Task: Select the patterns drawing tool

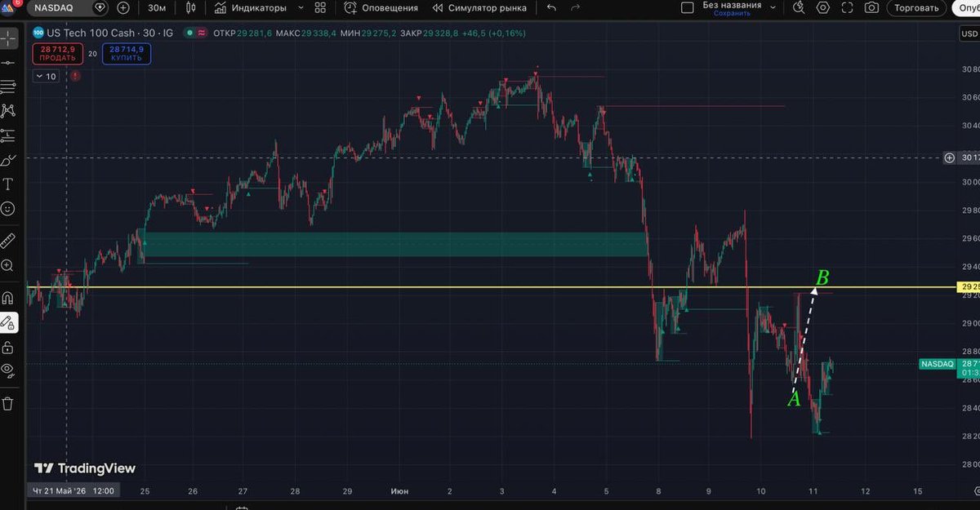Action: click(x=8, y=110)
